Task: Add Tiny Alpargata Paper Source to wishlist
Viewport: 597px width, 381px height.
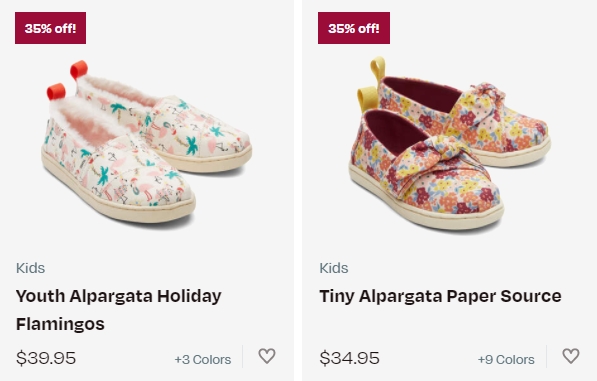Action: click(x=571, y=356)
